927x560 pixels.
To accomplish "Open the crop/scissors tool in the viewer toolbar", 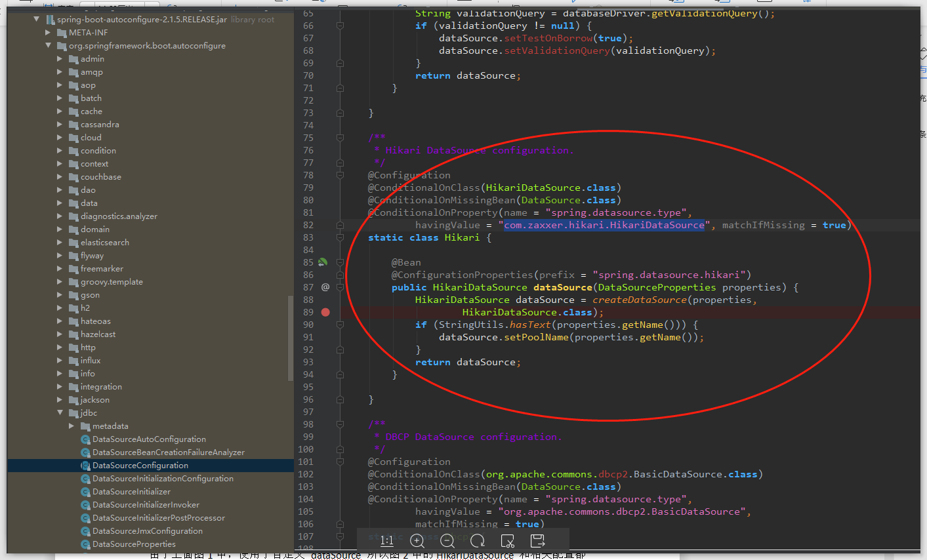I will coord(507,540).
